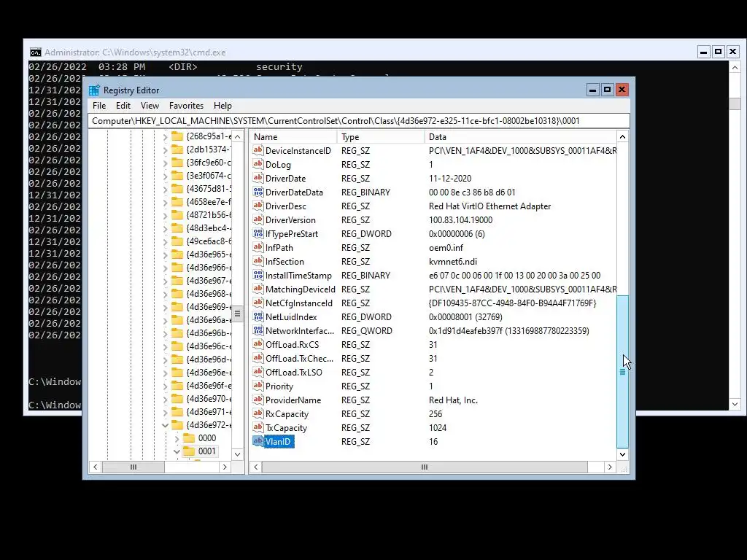
Task: Click the tree pane scroll-down arrow
Action: [x=237, y=454]
